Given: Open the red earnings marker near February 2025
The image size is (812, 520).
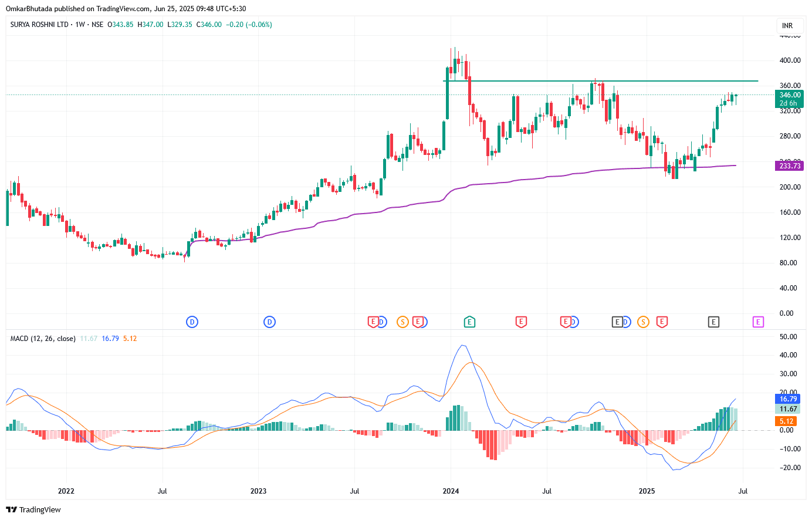Looking at the screenshot, I should pyautogui.click(x=662, y=322).
